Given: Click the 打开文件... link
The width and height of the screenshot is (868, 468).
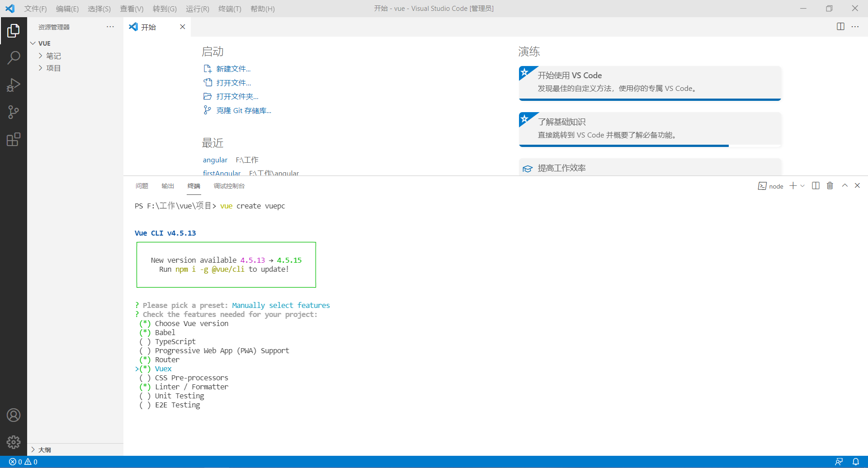Looking at the screenshot, I should [x=234, y=83].
